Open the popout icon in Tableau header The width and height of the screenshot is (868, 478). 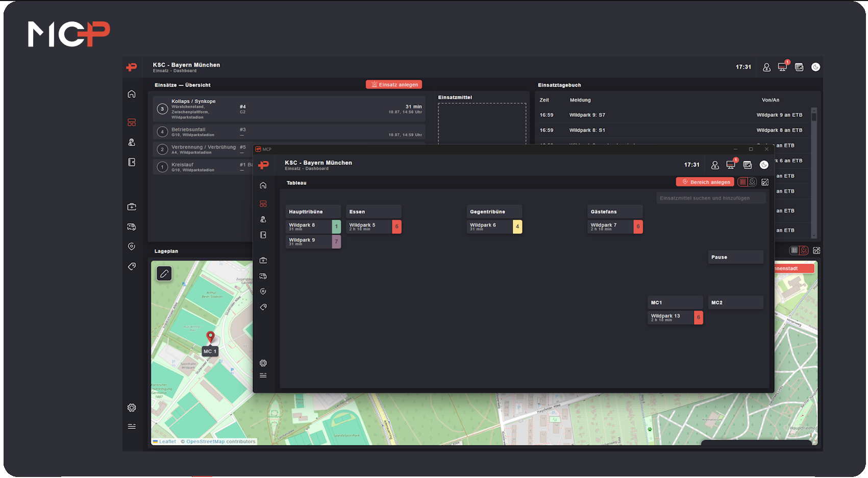pyautogui.click(x=765, y=182)
